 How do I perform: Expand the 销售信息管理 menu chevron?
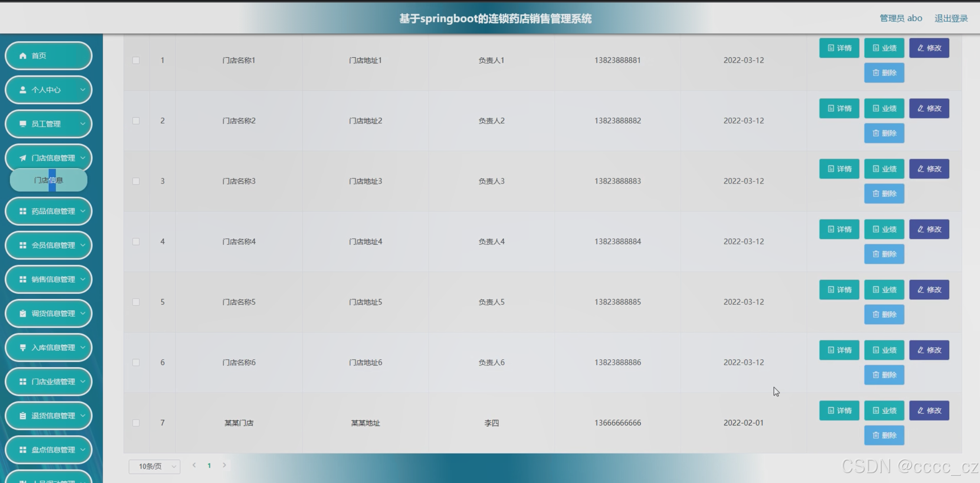83,279
